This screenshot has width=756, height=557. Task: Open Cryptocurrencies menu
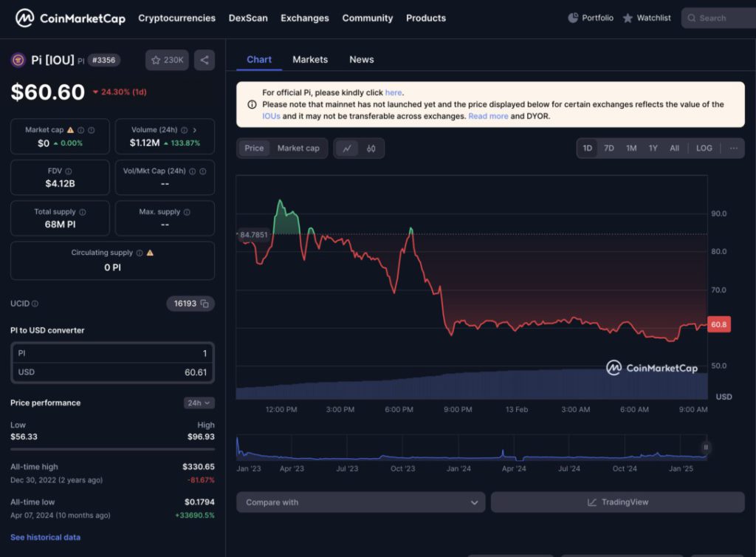(x=177, y=18)
